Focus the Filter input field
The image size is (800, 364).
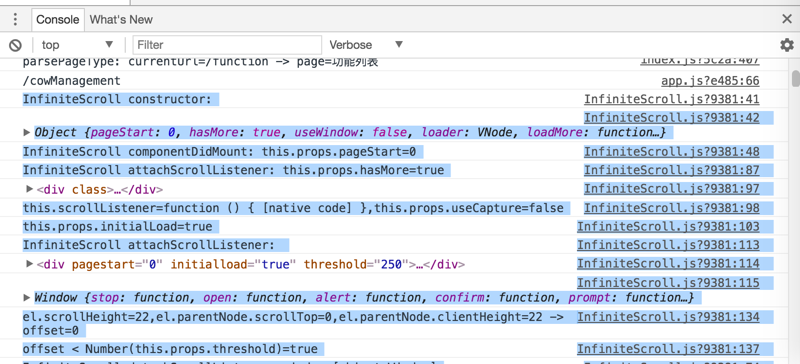tap(227, 45)
